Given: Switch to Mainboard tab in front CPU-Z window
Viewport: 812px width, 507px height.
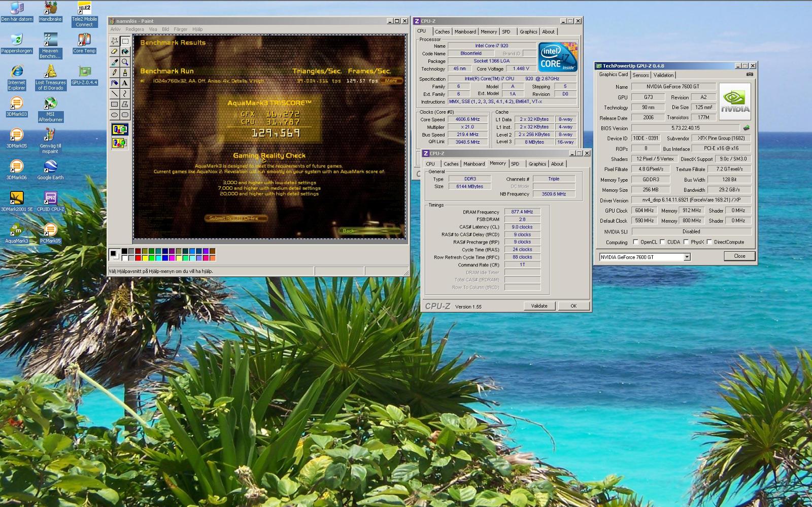Looking at the screenshot, I should coord(474,164).
